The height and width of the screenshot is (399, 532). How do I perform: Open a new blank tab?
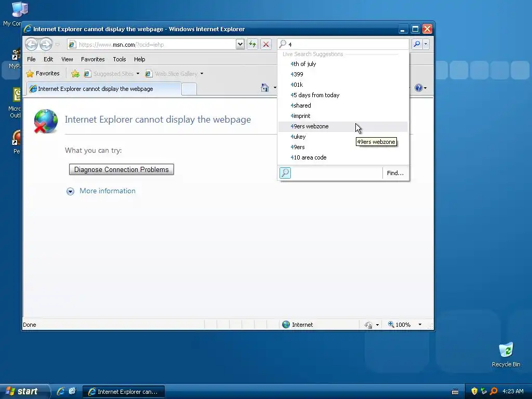(x=189, y=89)
